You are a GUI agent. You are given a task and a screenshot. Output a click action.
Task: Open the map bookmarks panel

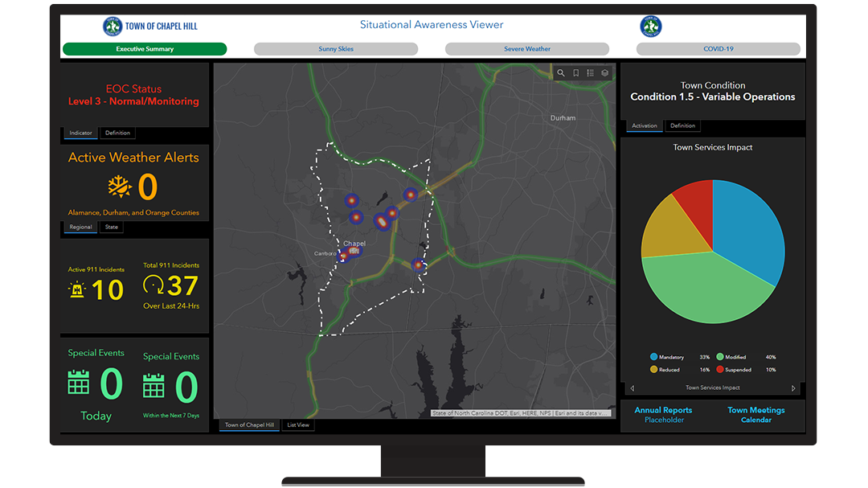pyautogui.click(x=576, y=73)
